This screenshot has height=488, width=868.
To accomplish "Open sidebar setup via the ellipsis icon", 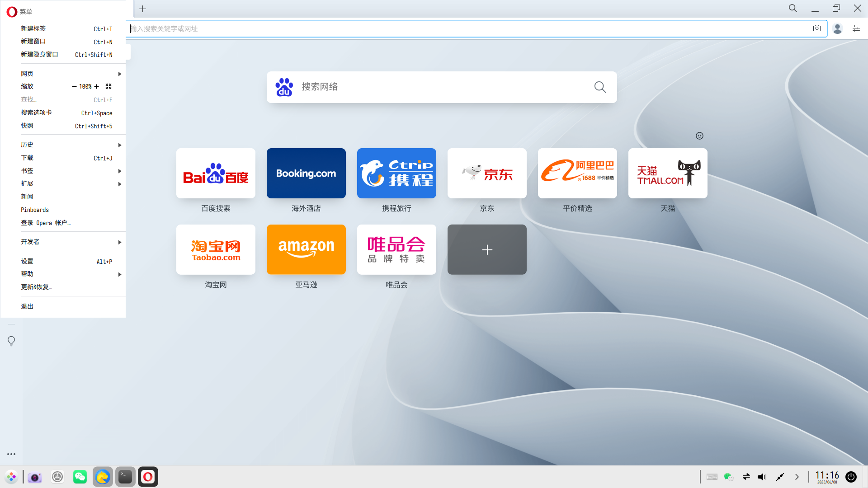I will (11, 454).
